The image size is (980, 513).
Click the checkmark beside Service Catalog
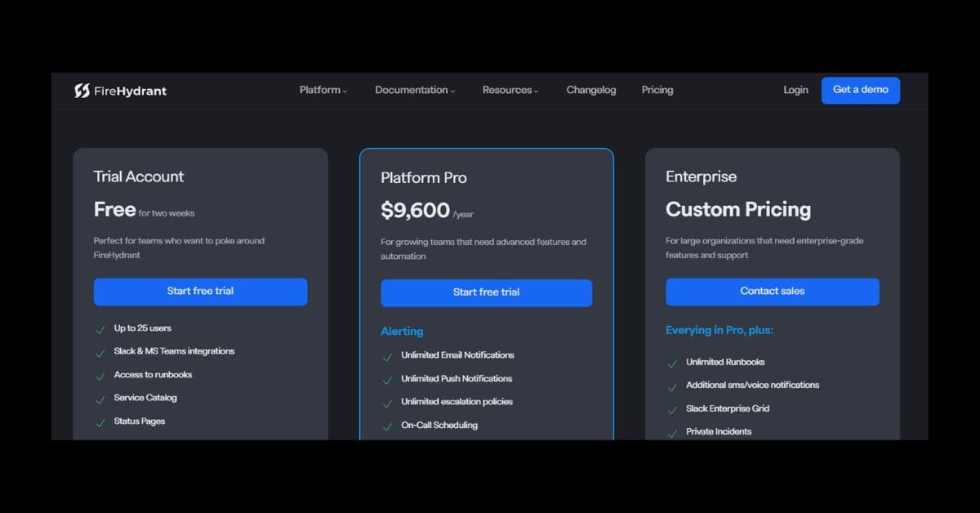(100, 399)
